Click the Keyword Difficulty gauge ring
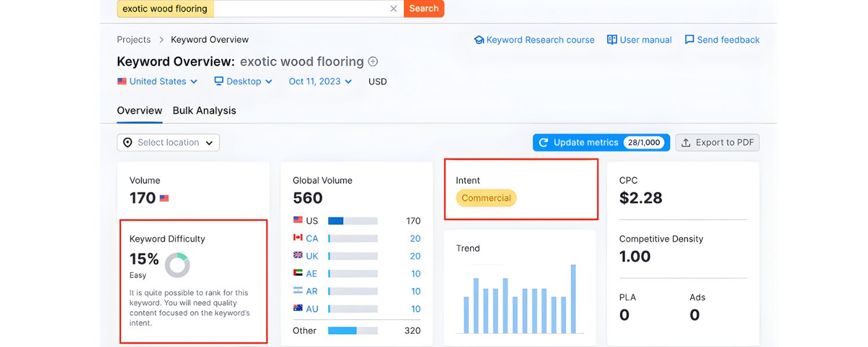Viewport: 868px width, 347px height. [x=176, y=265]
